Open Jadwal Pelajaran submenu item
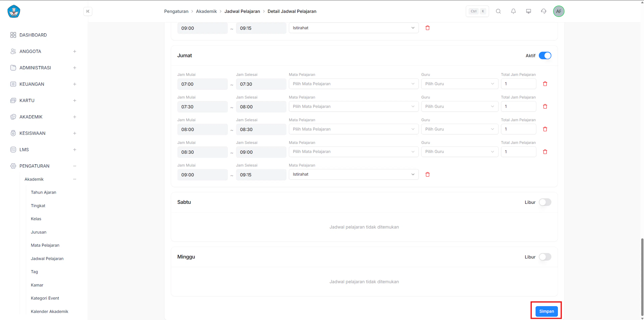The width and height of the screenshot is (644, 320). 47,258
